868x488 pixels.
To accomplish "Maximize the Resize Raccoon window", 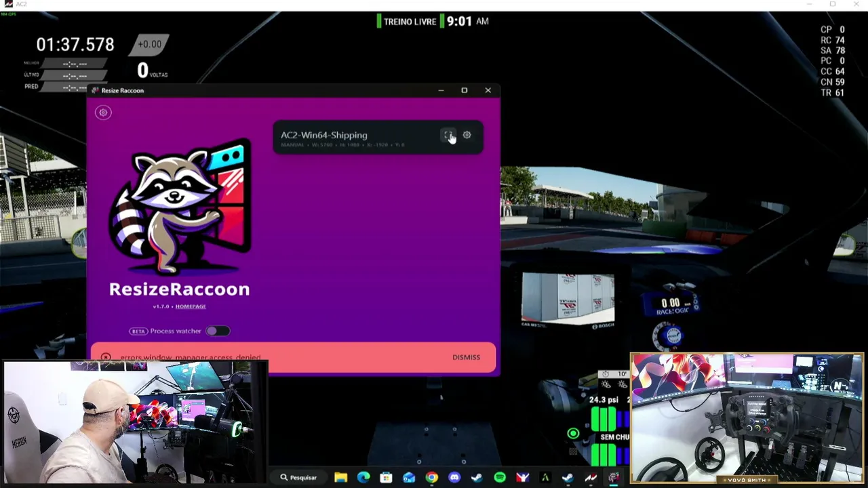I will click(x=465, y=90).
